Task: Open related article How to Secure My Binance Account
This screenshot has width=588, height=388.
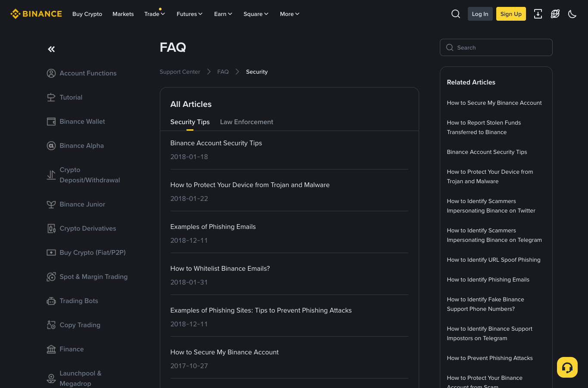Action: 494,103
